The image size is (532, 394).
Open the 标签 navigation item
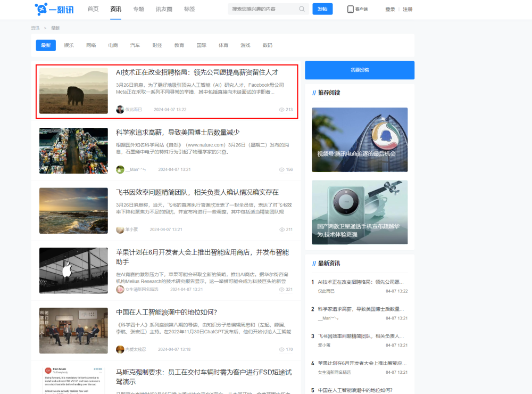pos(189,9)
